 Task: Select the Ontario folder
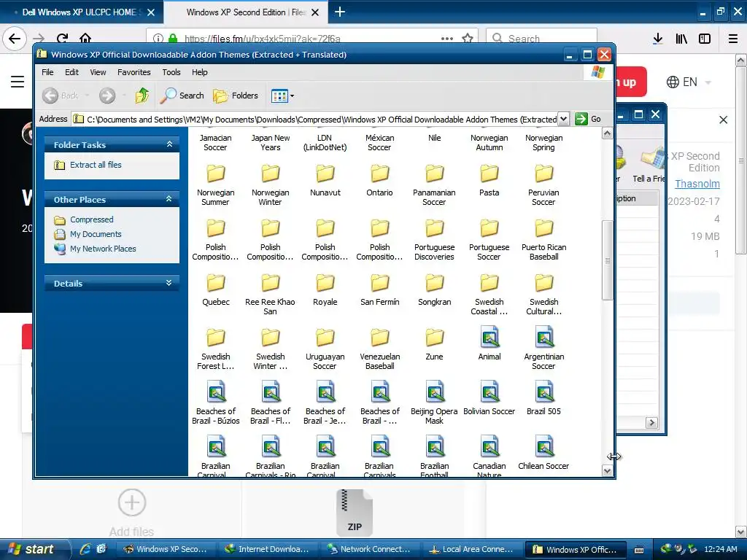(379, 181)
